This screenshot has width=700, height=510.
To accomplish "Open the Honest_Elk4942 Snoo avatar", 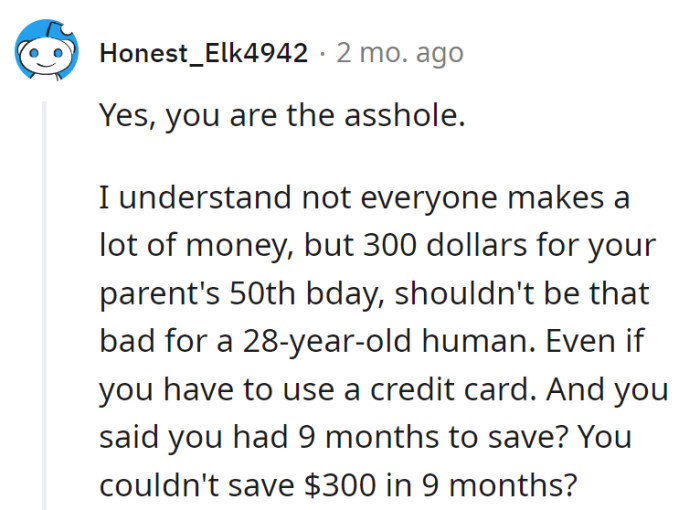I will [46, 50].
